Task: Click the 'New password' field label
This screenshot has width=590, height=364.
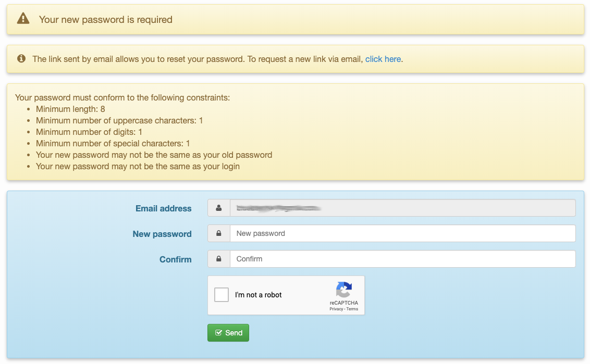Action: pyautogui.click(x=162, y=234)
